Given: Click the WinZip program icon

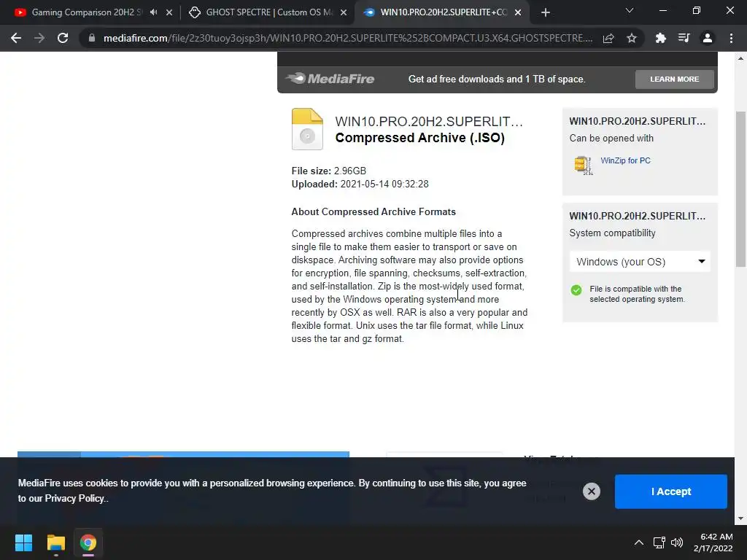Looking at the screenshot, I should click(x=583, y=166).
